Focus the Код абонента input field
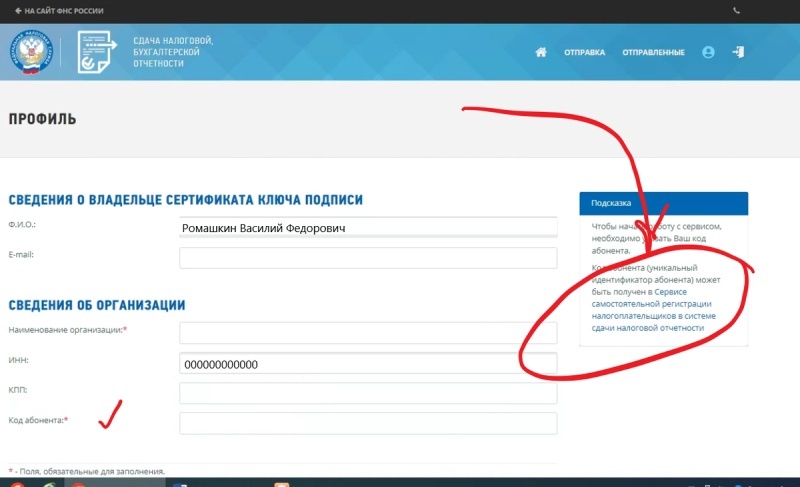Screen dimensions: 800x487 tap(368, 423)
